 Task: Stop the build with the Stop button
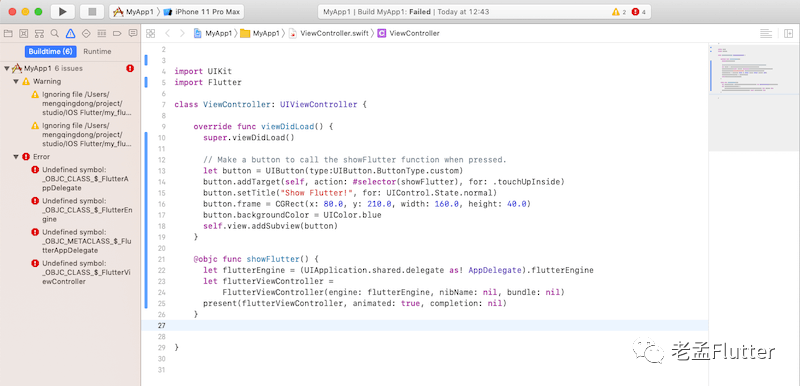tap(92, 11)
